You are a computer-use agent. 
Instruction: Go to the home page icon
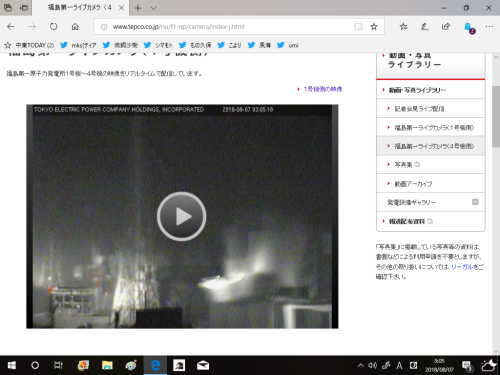[75, 27]
